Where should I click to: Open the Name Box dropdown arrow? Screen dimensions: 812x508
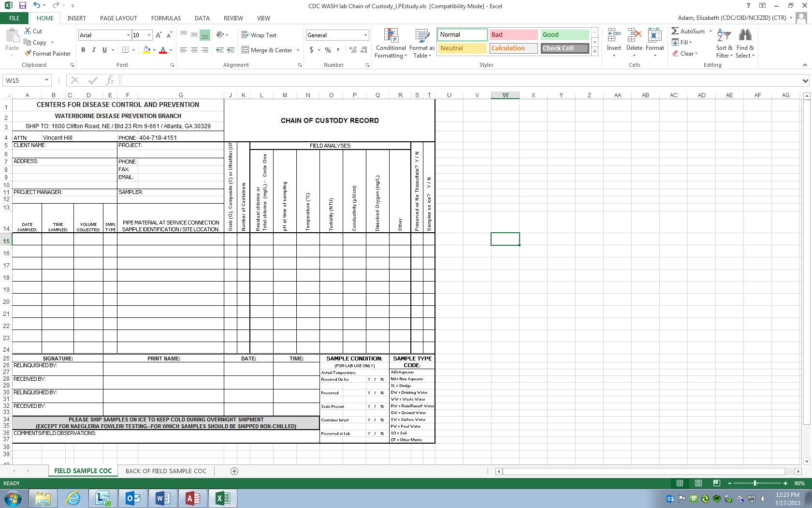(46, 80)
